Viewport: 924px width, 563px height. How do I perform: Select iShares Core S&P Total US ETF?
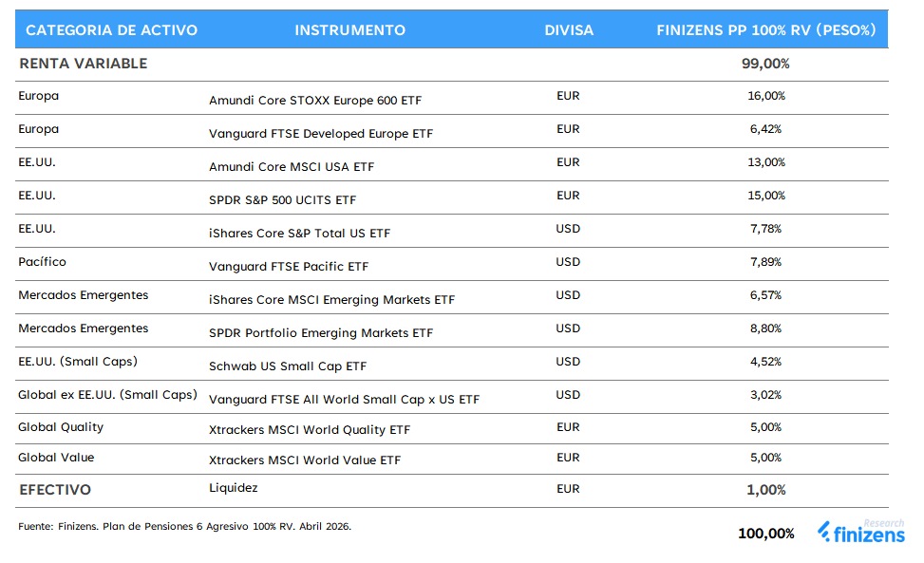pyautogui.click(x=299, y=234)
